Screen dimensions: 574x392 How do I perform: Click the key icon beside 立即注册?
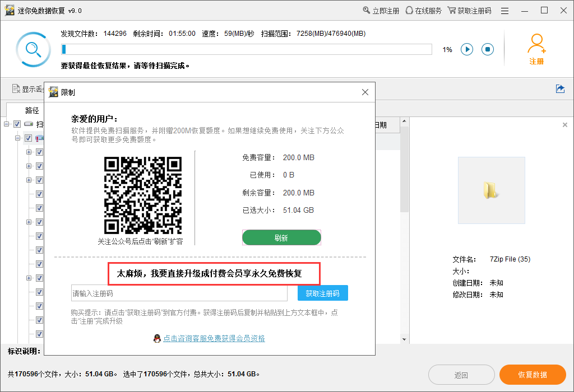point(366,10)
